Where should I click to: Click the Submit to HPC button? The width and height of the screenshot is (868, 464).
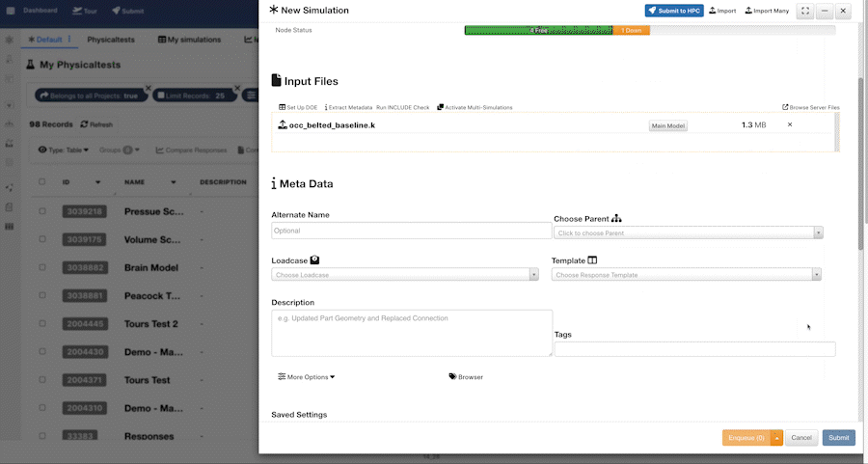tap(674, 11)
